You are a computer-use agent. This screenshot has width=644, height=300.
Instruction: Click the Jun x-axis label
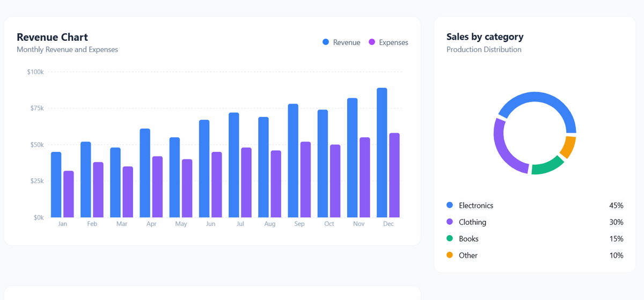pos(210,224)
